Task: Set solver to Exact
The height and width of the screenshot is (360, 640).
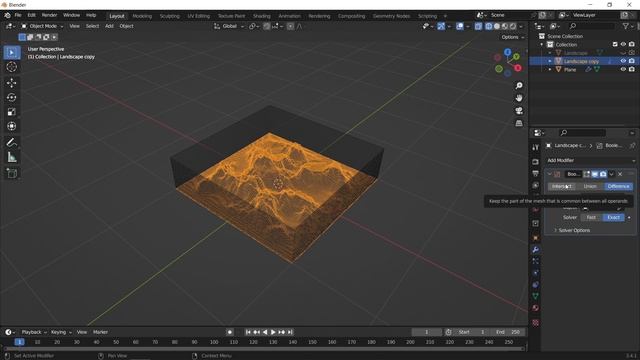Action: point(613,218)
